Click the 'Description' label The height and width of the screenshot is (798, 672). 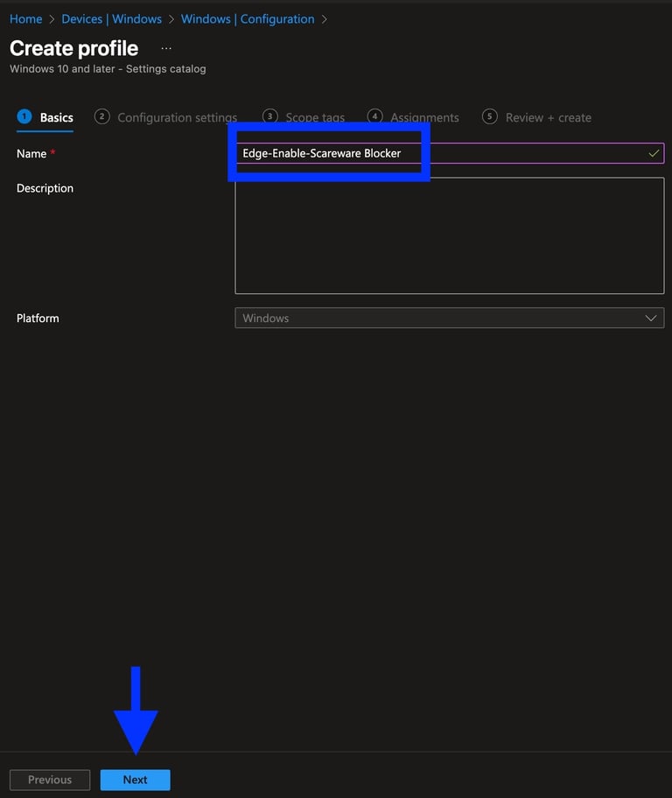tap(45, 188)
